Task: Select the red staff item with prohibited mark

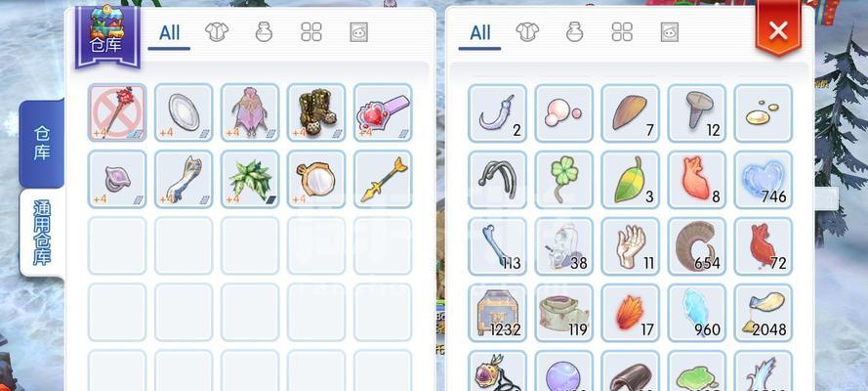Action: pyautogui.click(x=117, y=112)
